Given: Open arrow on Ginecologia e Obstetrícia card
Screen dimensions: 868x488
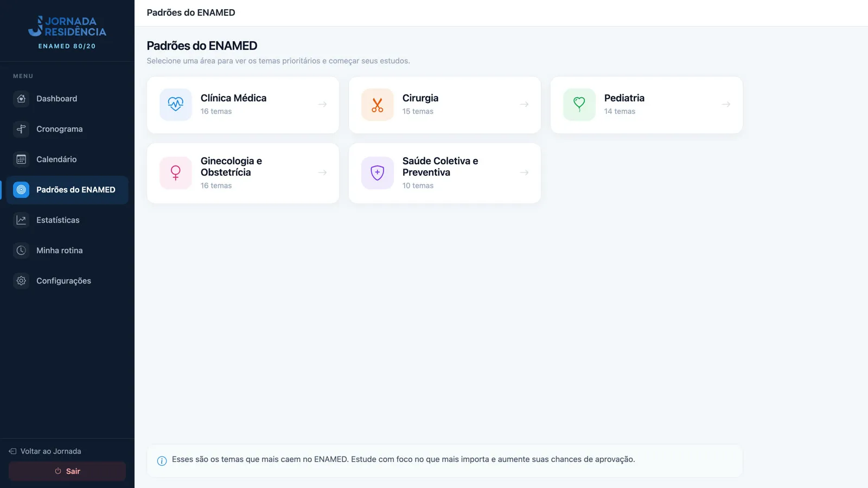Looking at the screenshot, I should (323, 172).
